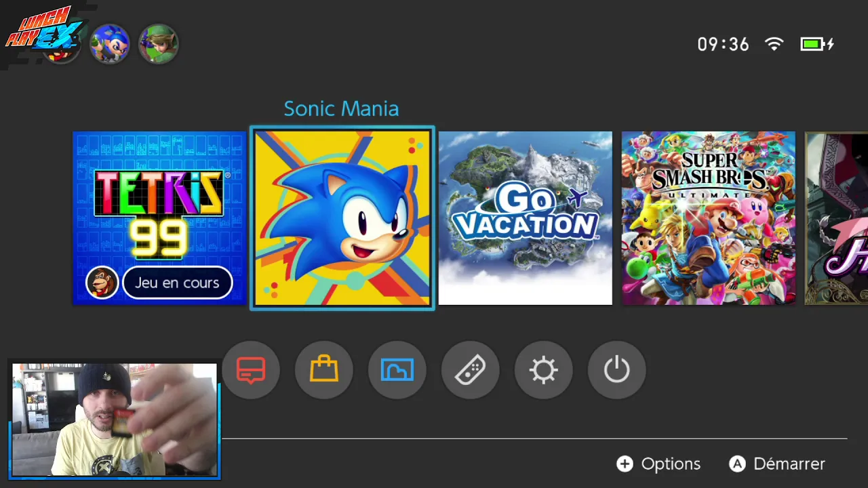Click the Options plus button
The width and height of the screenshot is (868, 488).
(658, 464)
